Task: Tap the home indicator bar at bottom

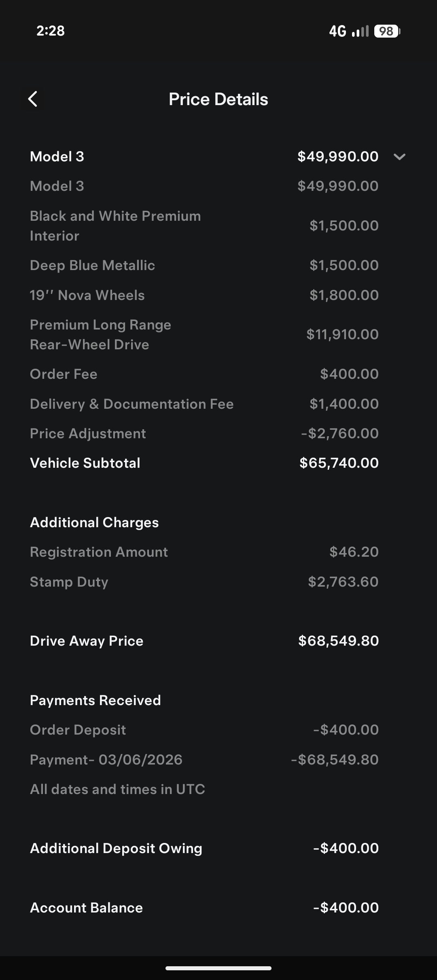Action: [218, 968]
